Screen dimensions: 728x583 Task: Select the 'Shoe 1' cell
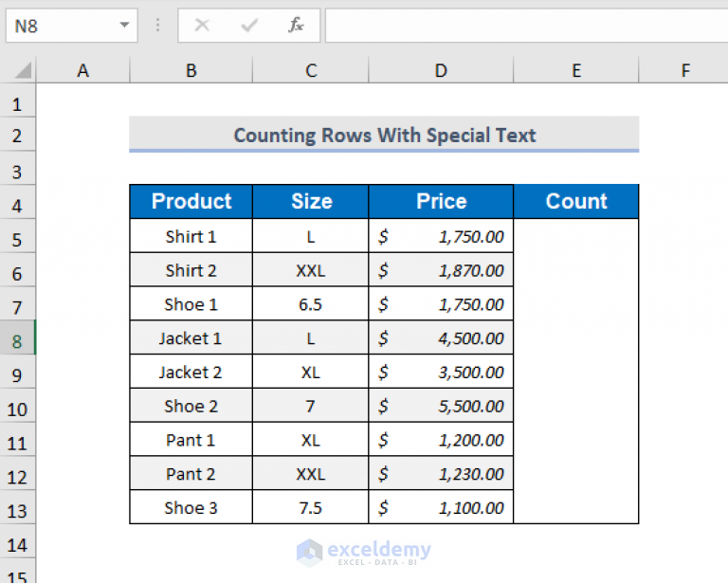191,303
